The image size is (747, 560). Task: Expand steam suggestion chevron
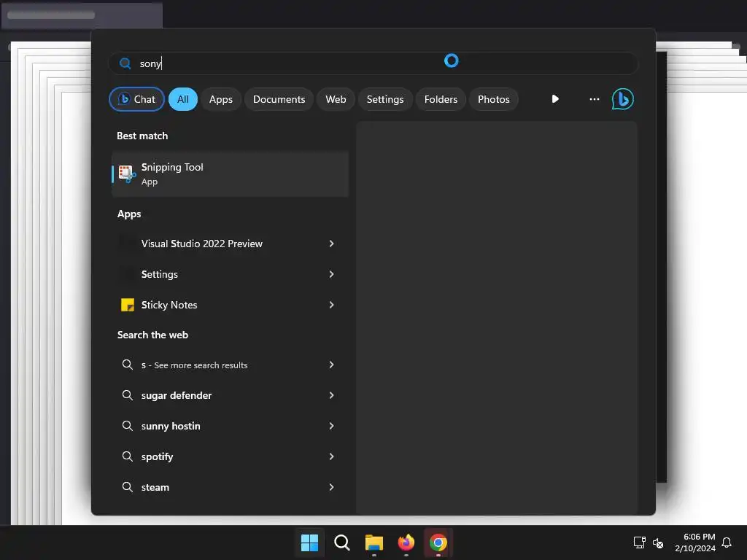point(332,486)
